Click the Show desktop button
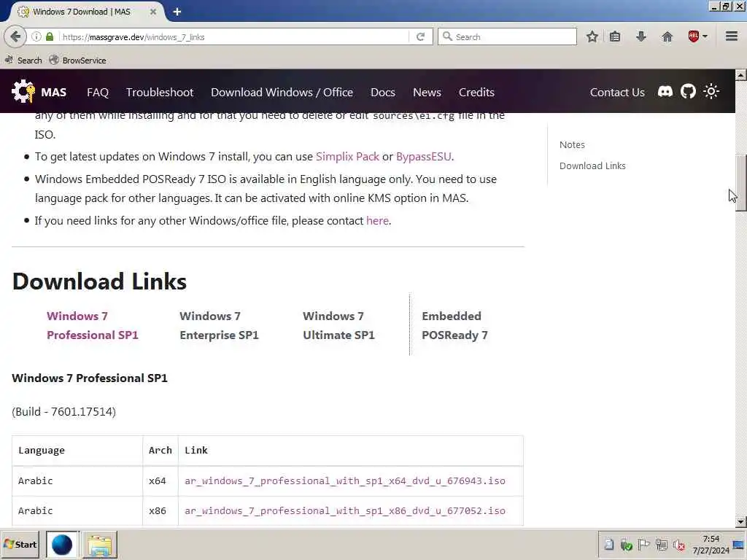The width and height of the screenshot is (747, 560). [x=740, y=545]
